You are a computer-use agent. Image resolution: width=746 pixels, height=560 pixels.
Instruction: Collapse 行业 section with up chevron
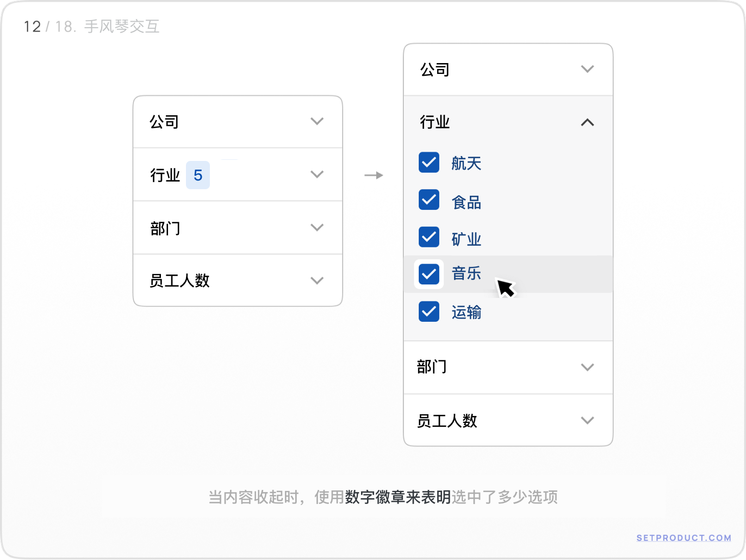pyautogui.click(x=587, y=122)
